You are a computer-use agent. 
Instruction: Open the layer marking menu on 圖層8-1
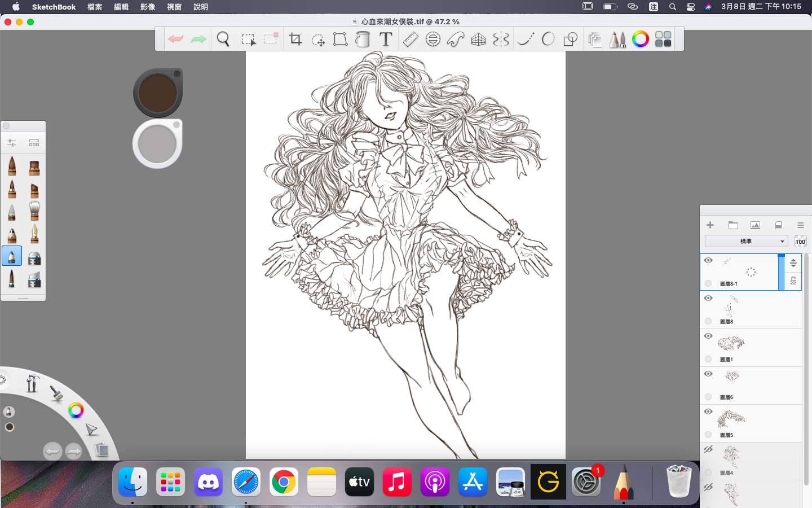point(751,272)
